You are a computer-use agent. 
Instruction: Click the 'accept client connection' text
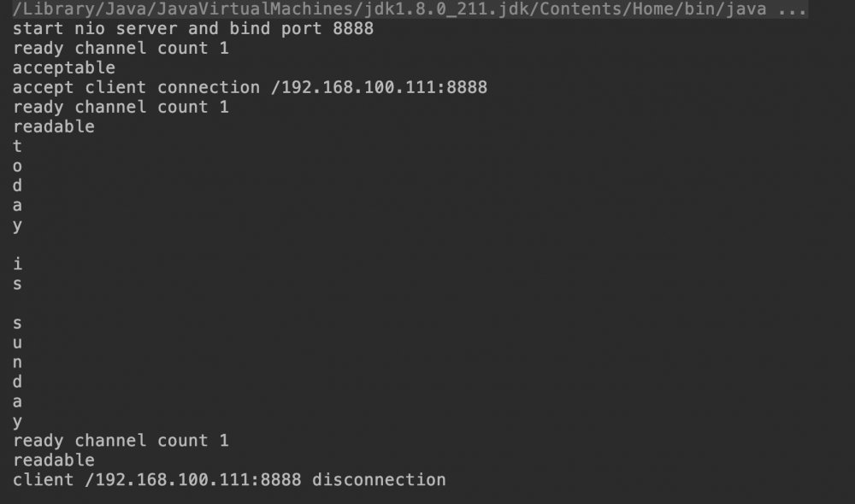click(x=136, y=88)
